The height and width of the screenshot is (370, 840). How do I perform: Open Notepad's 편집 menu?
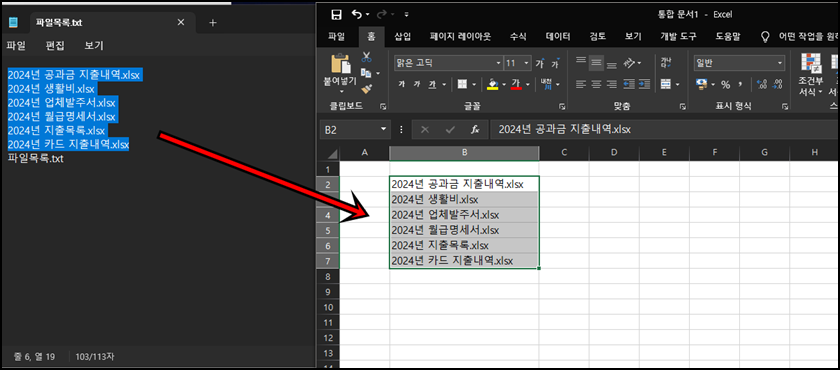pyautogui.click(x=55, y=46)
